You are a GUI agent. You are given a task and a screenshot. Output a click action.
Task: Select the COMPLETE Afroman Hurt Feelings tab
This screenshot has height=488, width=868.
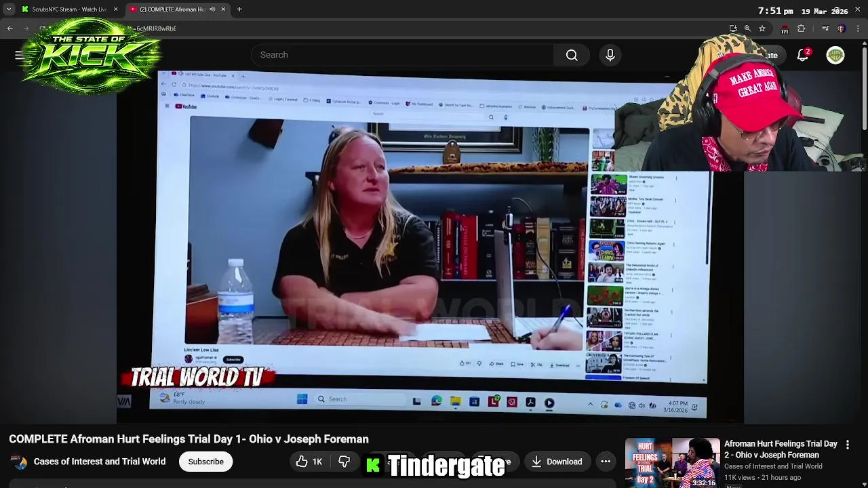pyautogui.click(x=178, y=9)
